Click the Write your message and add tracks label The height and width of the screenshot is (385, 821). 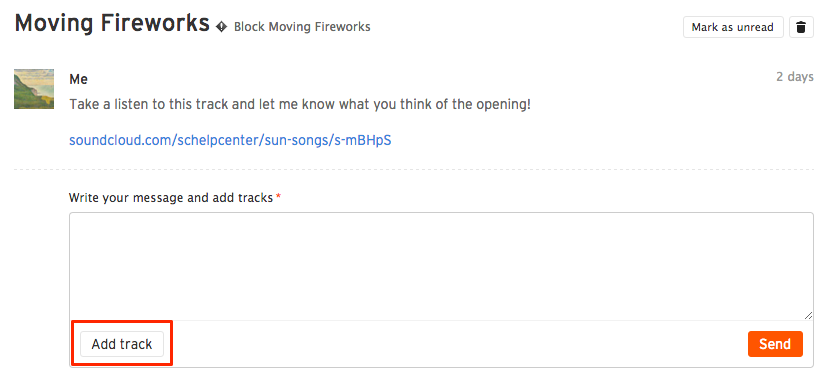click(171, 198)
